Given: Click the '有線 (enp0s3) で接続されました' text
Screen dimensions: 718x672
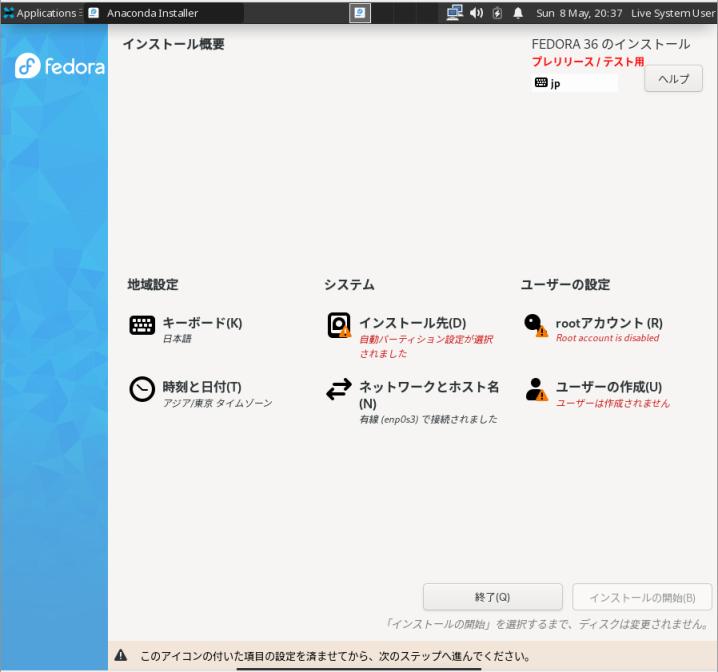Looking at the screenshot, I should 428,419.
